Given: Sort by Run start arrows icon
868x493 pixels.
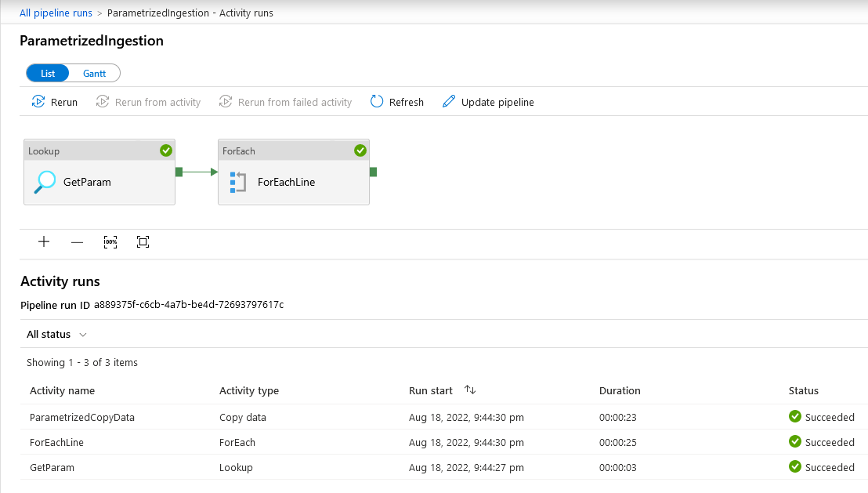Looking at the screenshot, I should point(470,390).
